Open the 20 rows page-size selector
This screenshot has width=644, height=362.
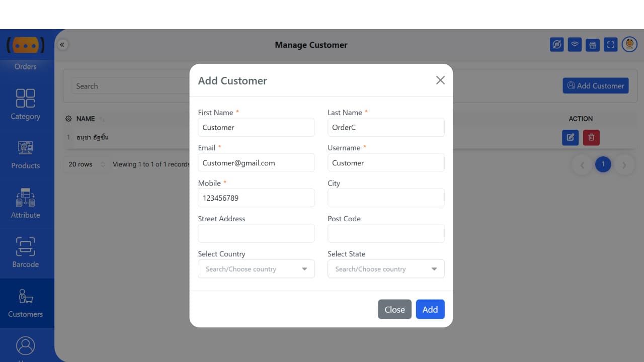[87, 164]
